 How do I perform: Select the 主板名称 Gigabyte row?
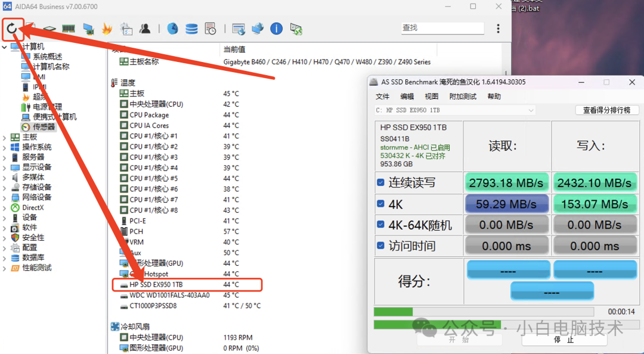point(275,62)
